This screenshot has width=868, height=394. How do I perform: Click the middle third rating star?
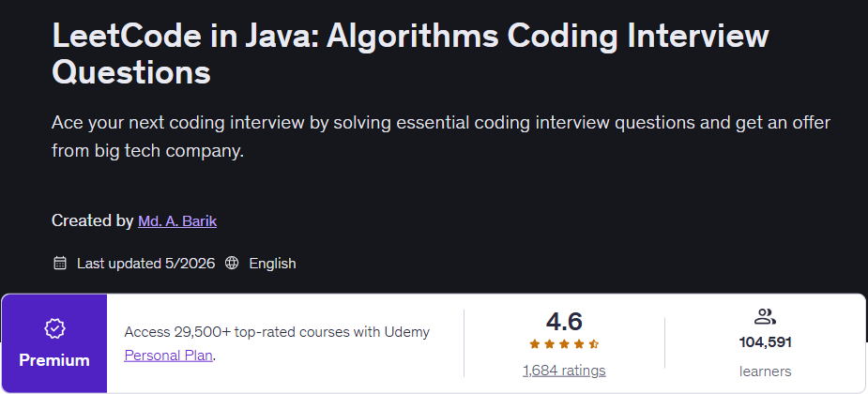(x=564, y=344)
